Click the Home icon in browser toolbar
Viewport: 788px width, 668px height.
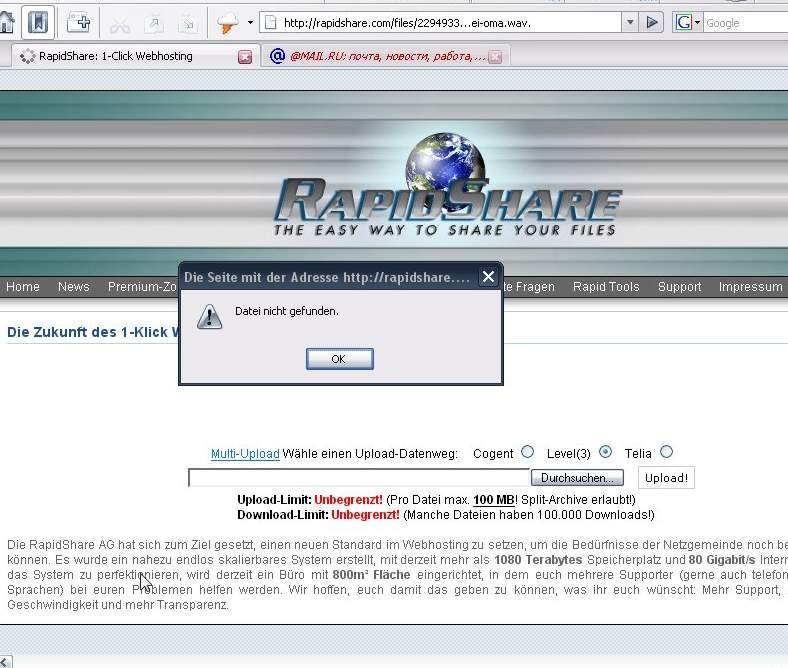(x=6, y=23)
